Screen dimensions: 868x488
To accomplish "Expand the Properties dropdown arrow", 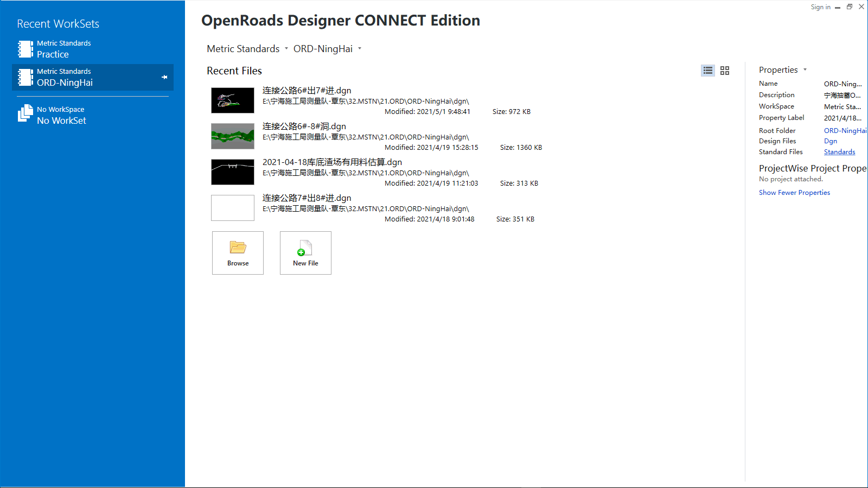I will click(x=805, y=69).
